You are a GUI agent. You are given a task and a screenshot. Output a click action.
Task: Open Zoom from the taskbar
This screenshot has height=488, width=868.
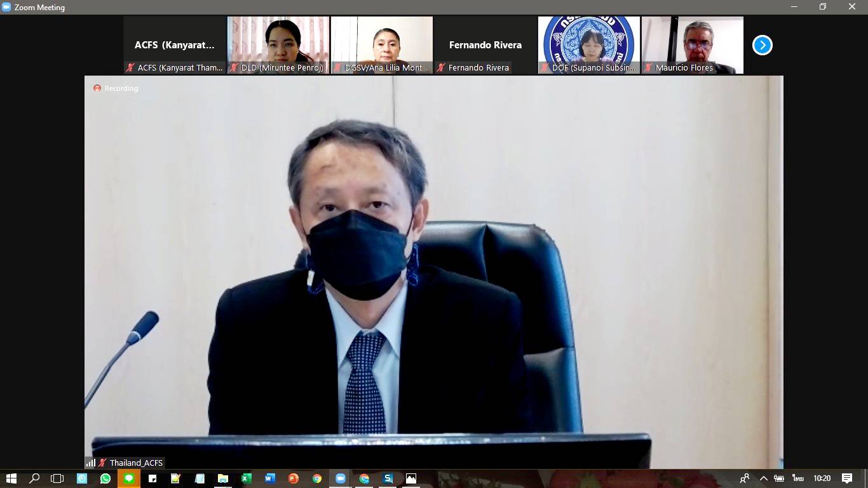pos(341,478)
